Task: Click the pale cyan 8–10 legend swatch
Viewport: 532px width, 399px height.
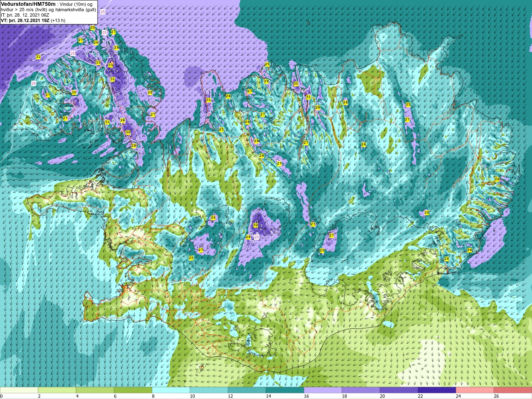Action: tap(171, 390)
